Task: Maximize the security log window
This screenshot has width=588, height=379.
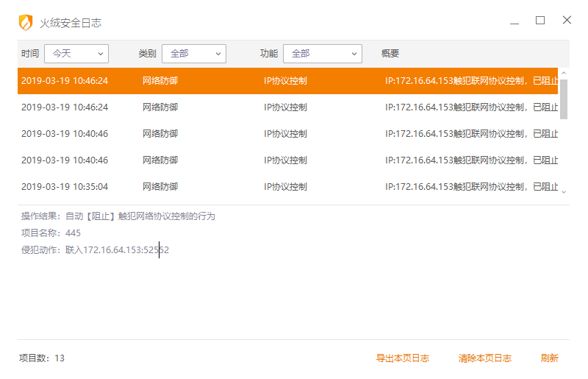Action: (x=540, y=21)
